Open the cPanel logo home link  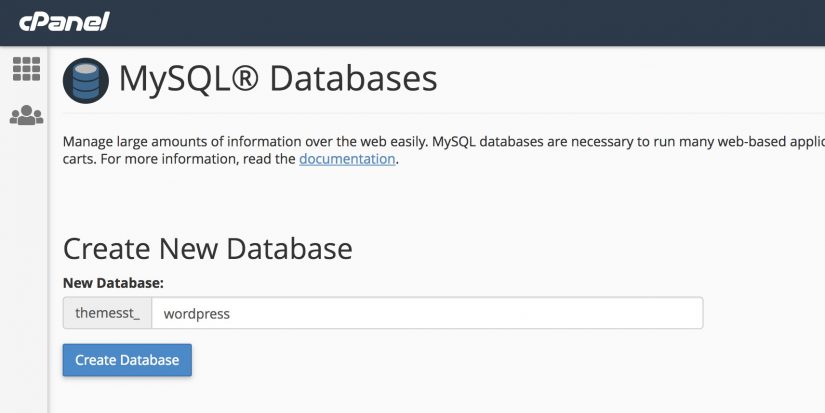tap(64, 22)
